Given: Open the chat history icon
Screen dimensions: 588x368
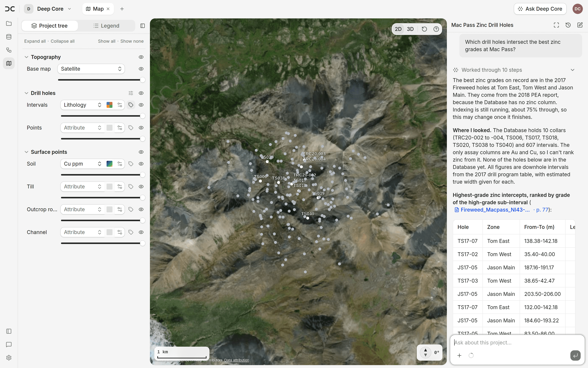Looking at the screenshot, I should point(568,25).
